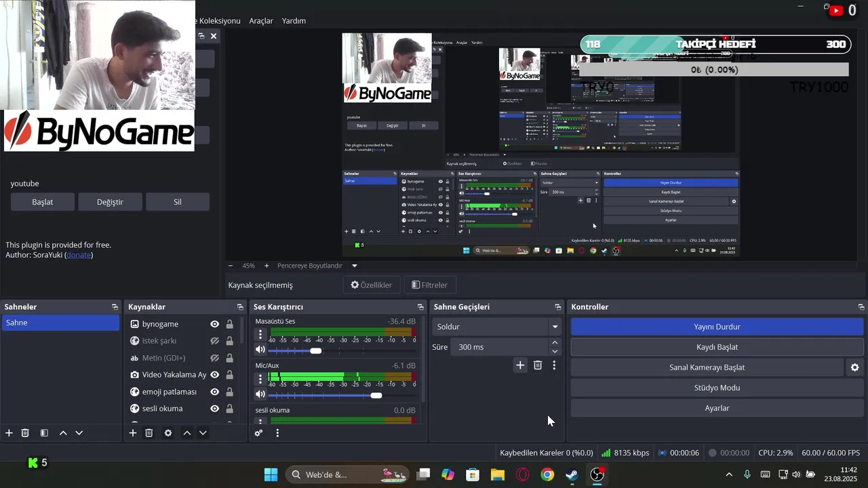Click Sanal Kamerayı Başlat button

click(707, 367)
